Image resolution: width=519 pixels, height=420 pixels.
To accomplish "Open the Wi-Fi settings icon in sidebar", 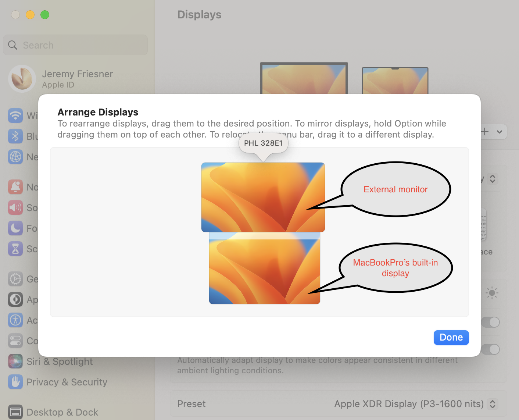I will [x=15, y=115].
